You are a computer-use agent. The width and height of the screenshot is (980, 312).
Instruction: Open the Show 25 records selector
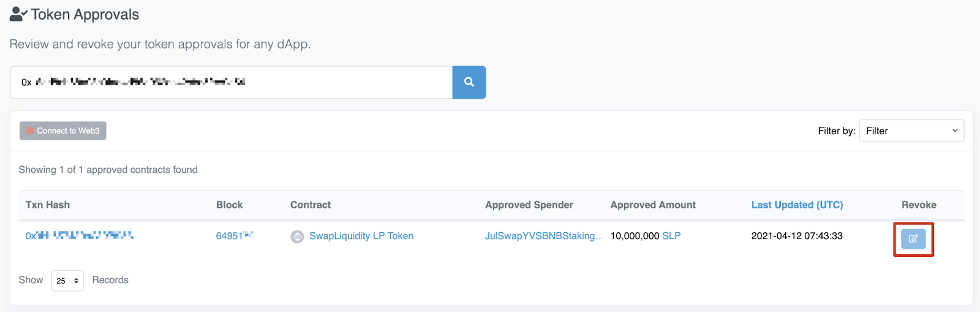tap(67, 281)
